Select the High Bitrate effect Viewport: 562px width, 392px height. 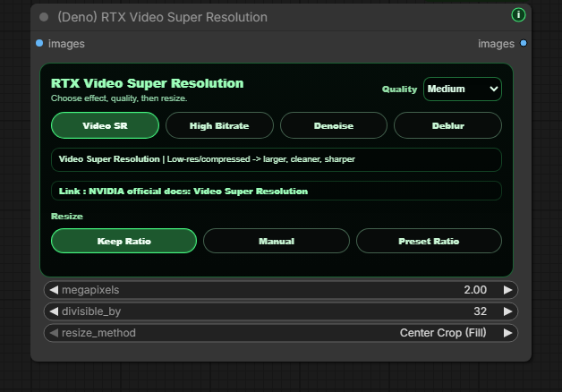point(219,125)
